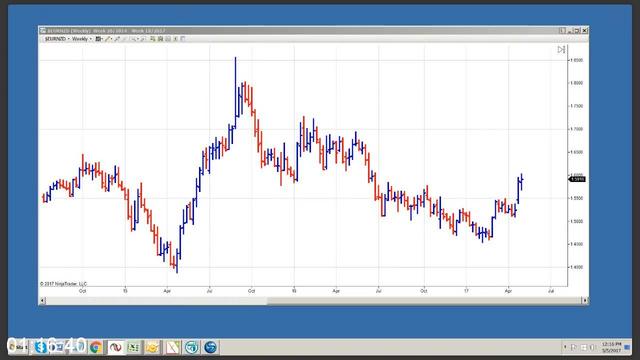
Task: Click the taskbar clock showing 5/5/2017
Action: [x=611, y=347]
